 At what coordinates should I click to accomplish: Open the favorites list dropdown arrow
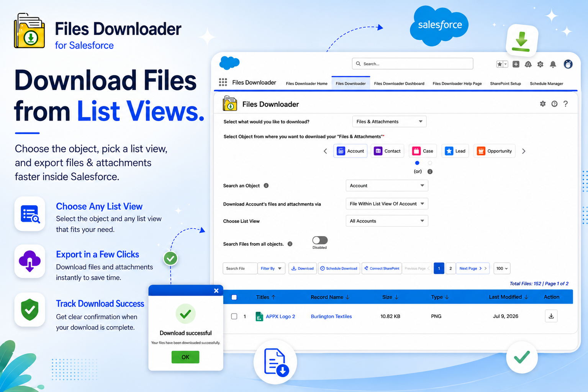[x=506, y=64]
